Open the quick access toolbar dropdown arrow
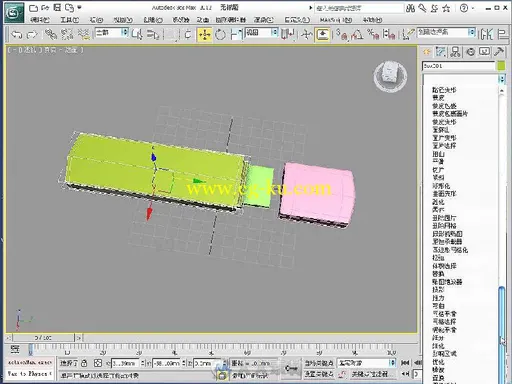Screen dimensions: 512x384 click(80, 7)
